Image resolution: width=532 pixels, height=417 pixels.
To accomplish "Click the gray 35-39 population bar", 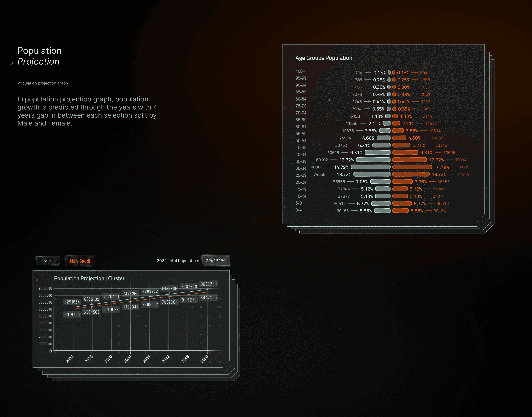I will point(373,160).
